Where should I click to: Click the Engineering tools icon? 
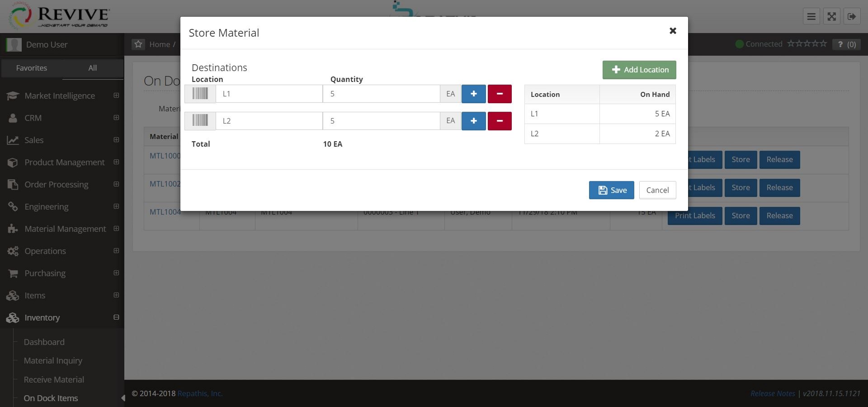pyautogui.click(x=13, y=206)
